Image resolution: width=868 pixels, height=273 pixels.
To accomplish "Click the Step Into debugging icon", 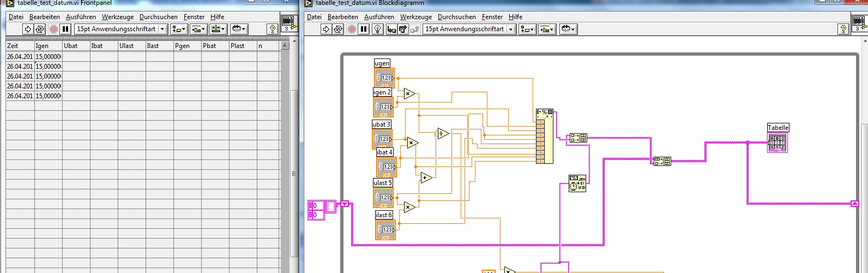I will click(391, 29).
